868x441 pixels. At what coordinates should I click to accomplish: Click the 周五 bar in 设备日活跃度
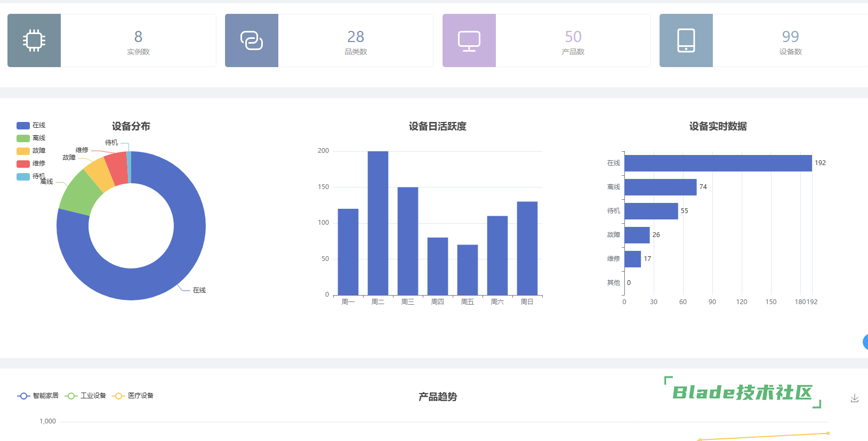click(x=468, y=270)
